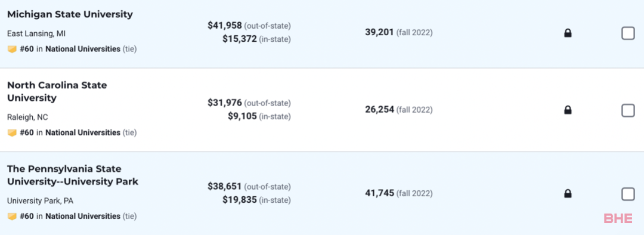Click National Universities link under Michigan State

83,50
